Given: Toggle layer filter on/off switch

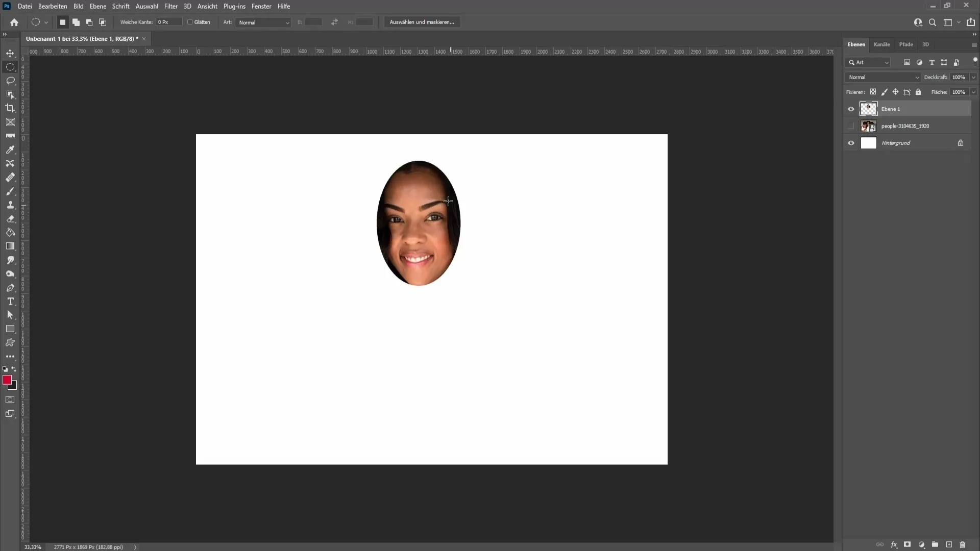Looking at the screenshot, I should coord(975,60).
